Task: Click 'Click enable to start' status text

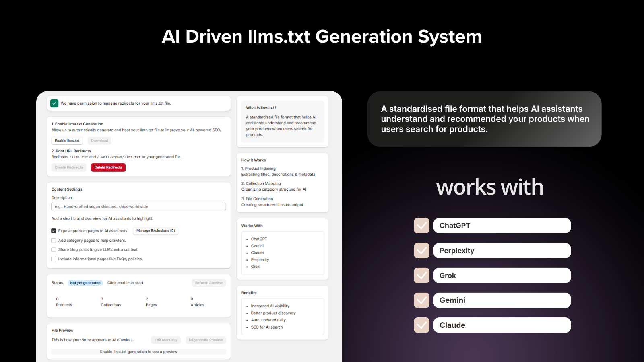Action: tap(125, 283)
